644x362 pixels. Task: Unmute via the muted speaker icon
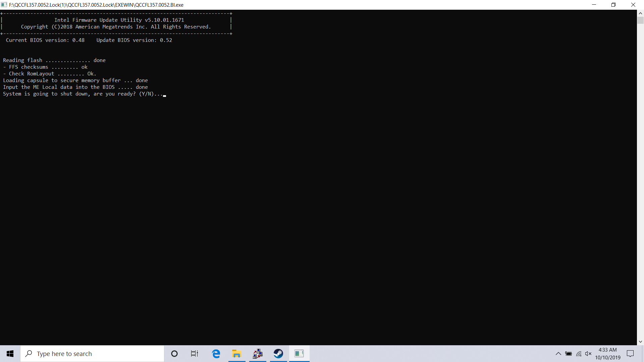[x=588, y=354]
